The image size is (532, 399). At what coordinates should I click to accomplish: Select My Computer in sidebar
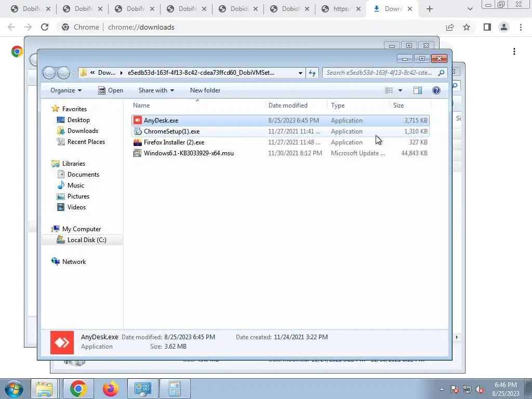82,229
